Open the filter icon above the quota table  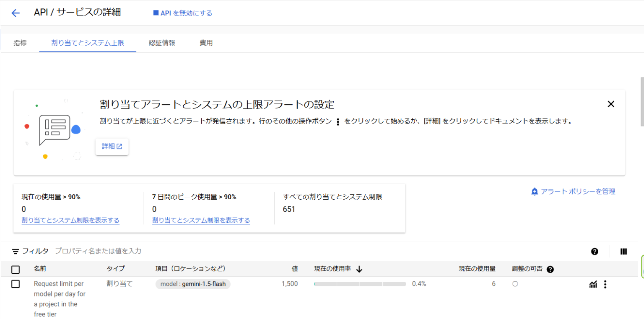tap(16, 251)
